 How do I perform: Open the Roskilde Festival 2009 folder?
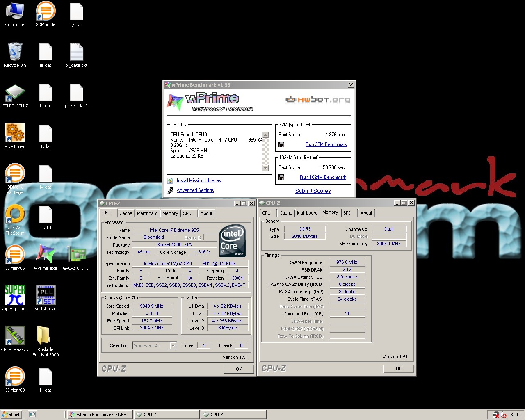click(46, 341)
